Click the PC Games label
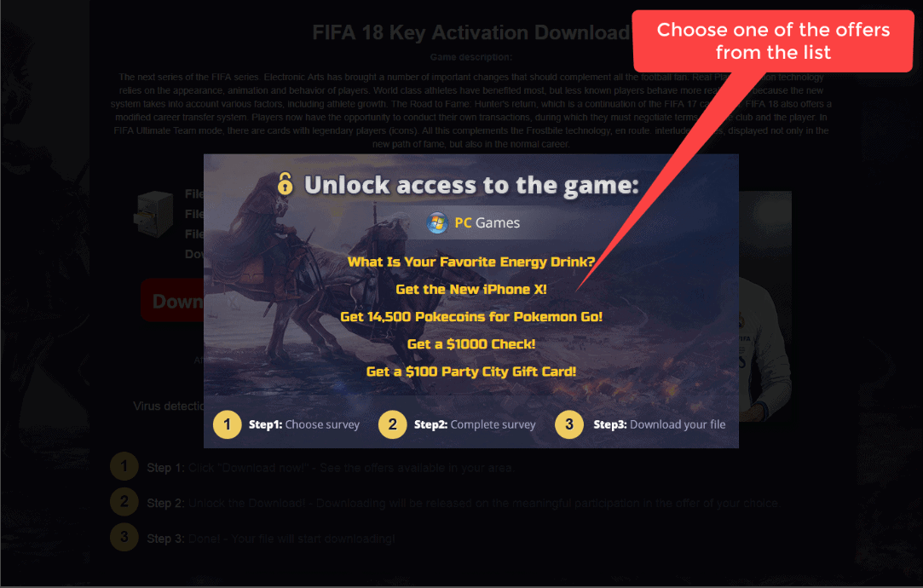The image size is (923, 588). coord(487,223)
